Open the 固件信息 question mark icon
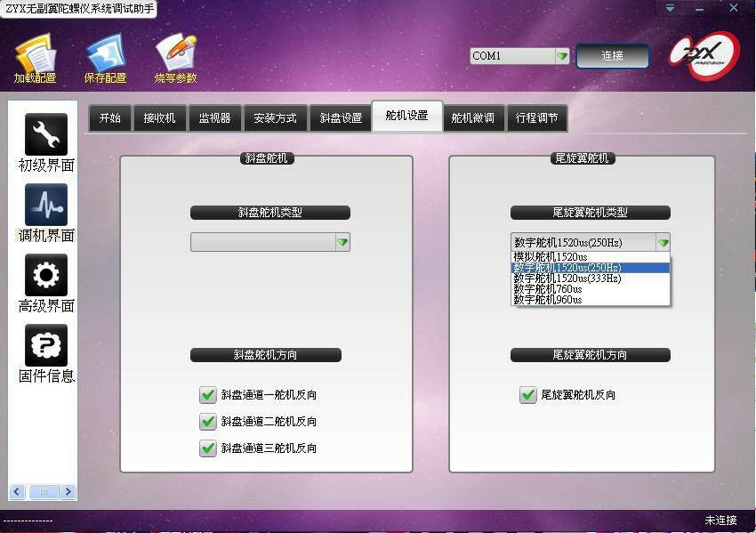The image size is (756, 533). pyautogui.click(x=46, y=345)
